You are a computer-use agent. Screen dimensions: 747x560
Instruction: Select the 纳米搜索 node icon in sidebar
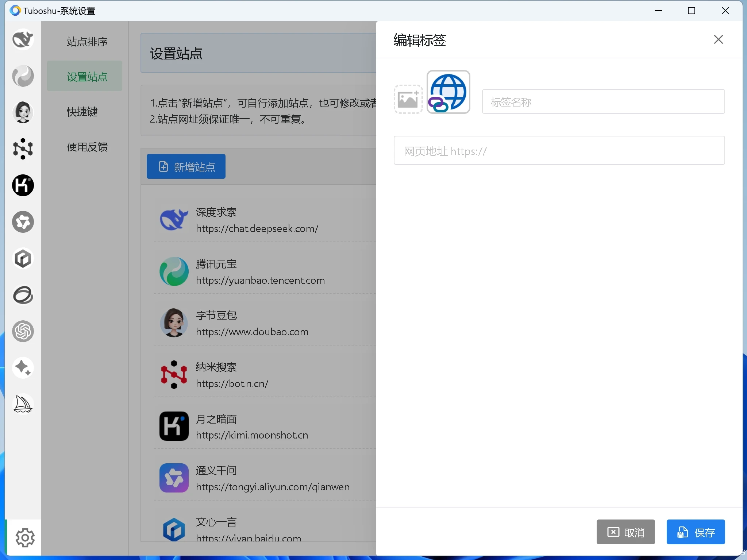click(23, 148)
